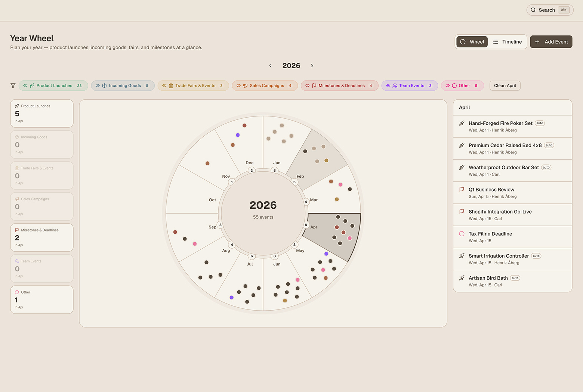The image size is (583, 392).
Task: Advance to 2027 with right chevron
Action: coord(312,65)
